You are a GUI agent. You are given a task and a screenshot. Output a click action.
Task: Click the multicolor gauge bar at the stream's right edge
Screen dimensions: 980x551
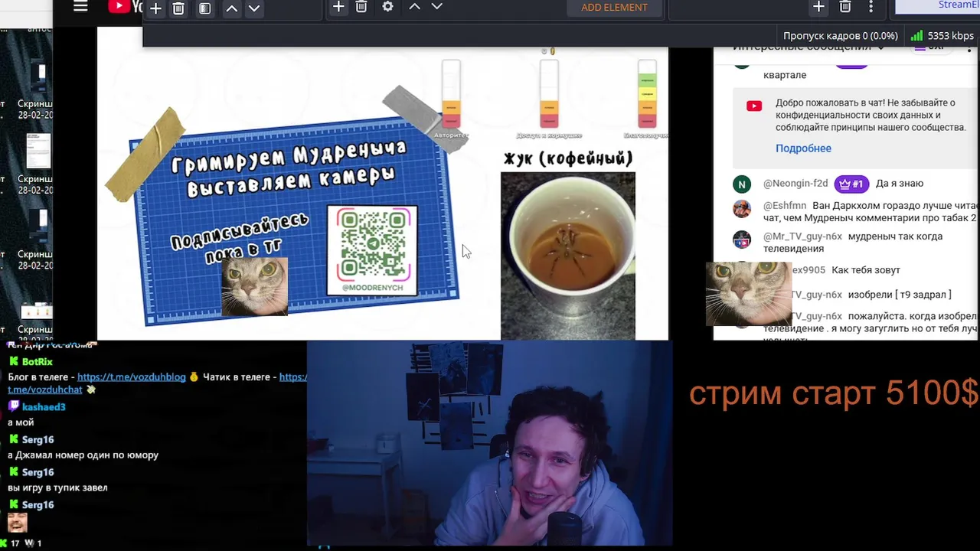pyautogui.click(x=647, y=93)
